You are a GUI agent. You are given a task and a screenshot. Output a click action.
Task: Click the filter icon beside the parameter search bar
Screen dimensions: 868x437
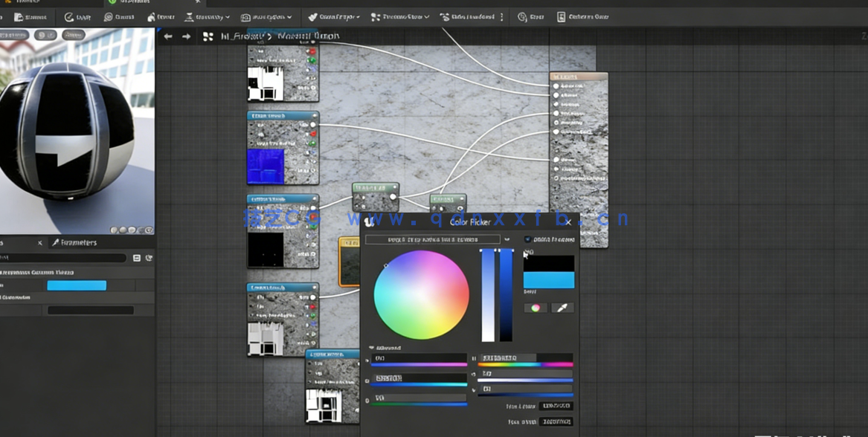pos(138,258)
